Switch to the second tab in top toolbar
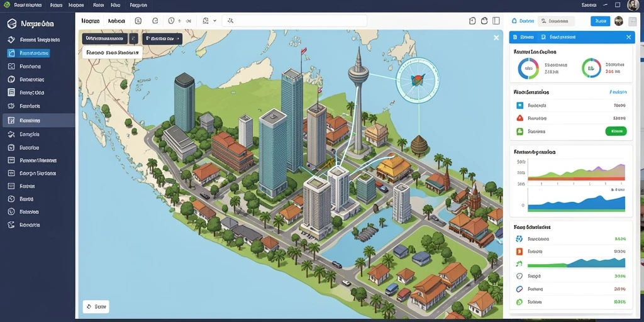Screen dimensions: 644x322 116,21
